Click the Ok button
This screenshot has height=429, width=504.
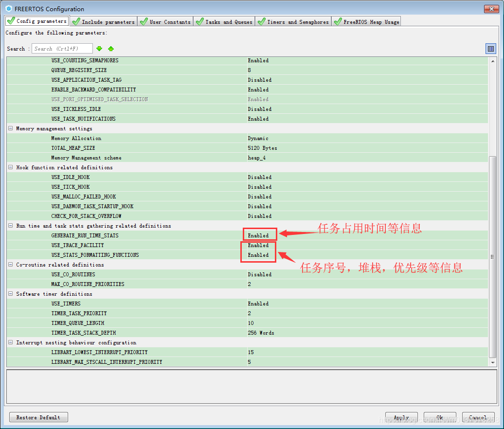point(440,417)
